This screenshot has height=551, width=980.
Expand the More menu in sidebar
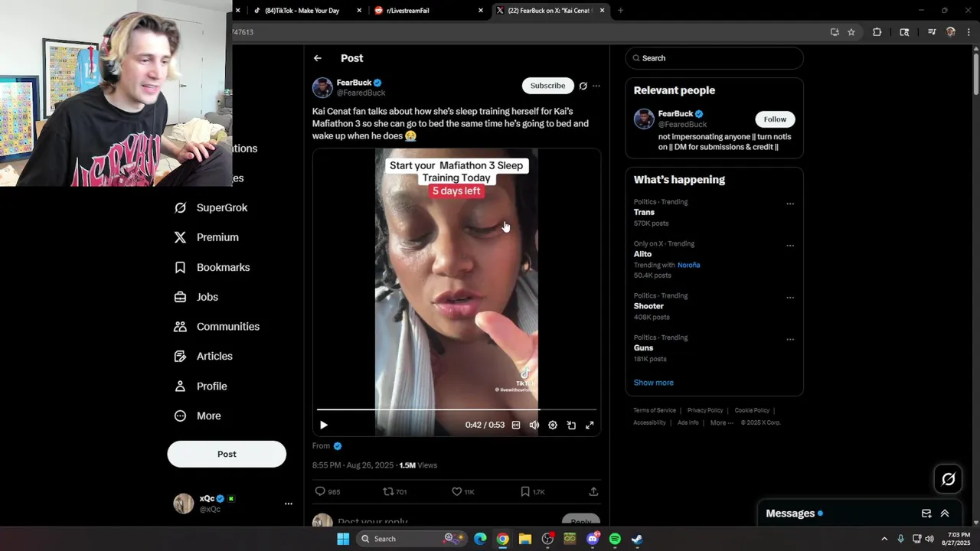pyautogui.click(x=198, y=416)
